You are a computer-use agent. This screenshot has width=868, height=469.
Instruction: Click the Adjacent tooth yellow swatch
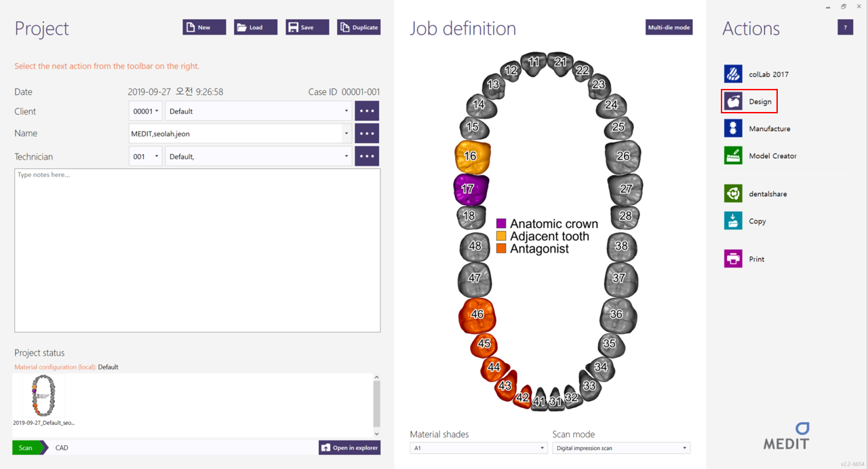pos(501,236)
